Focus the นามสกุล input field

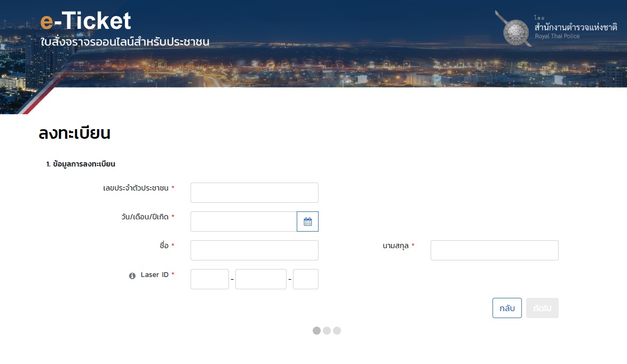coord(494,250)
